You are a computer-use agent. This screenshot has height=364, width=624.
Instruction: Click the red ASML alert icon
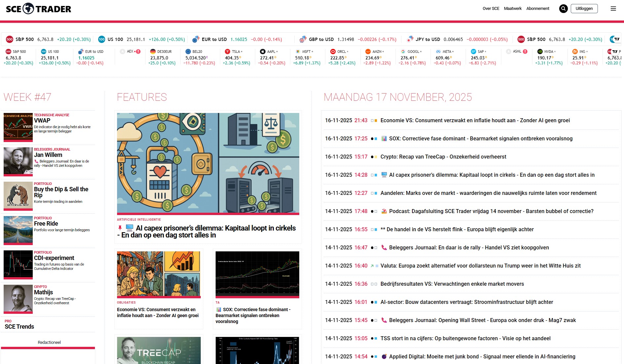point(525,52)
